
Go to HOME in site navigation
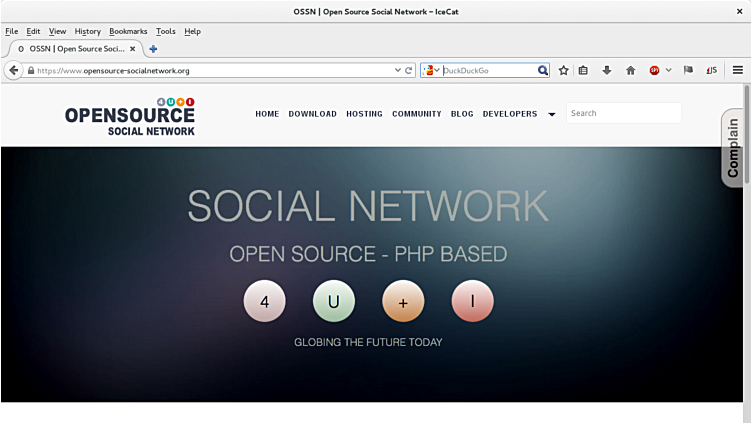[267, 114]
